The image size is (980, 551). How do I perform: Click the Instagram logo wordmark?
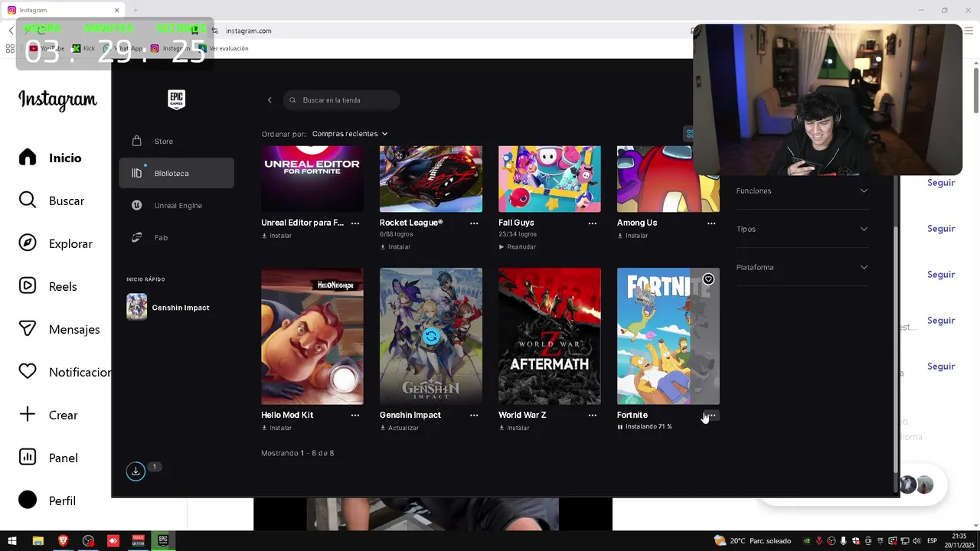tap(57, 100)
